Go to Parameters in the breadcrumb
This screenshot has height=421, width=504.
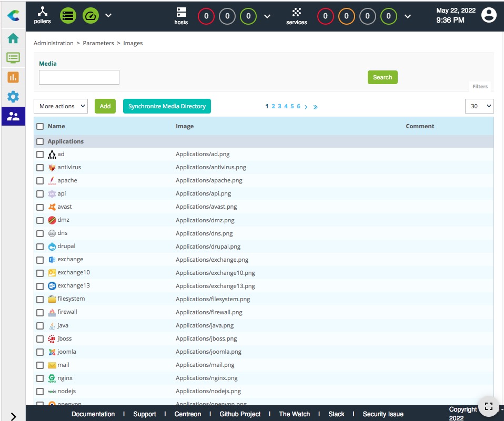click(98, 43)
